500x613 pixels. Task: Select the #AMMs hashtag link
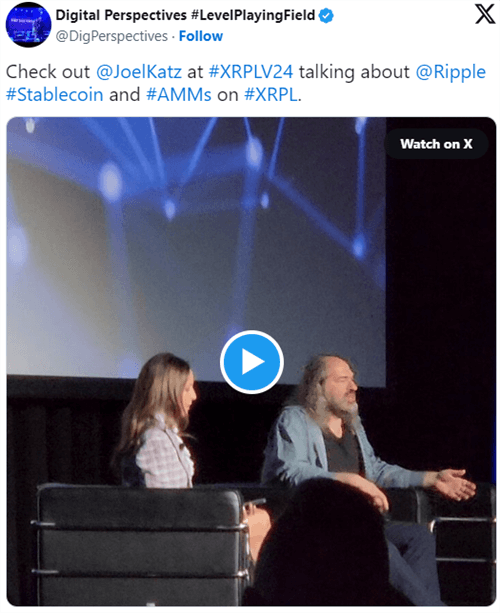[179, 95]
